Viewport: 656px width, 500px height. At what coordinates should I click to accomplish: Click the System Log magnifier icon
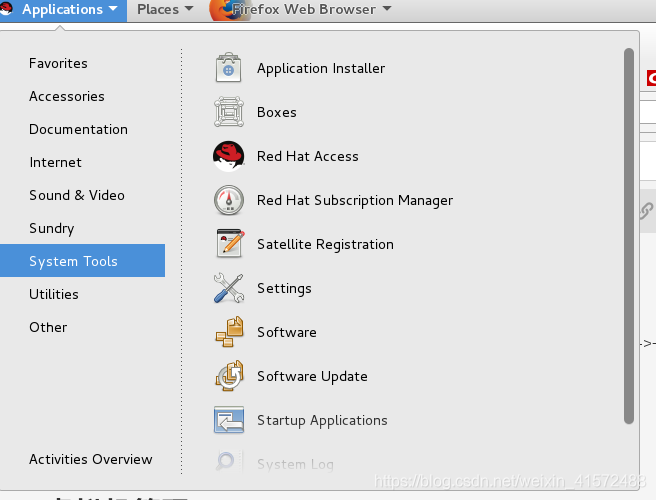(x=228, y=462)
